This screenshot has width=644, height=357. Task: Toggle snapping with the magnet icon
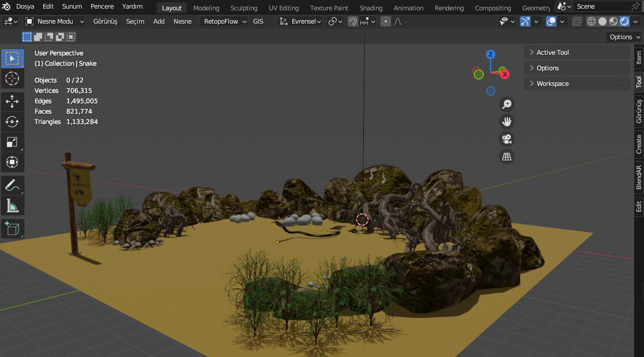352,21
